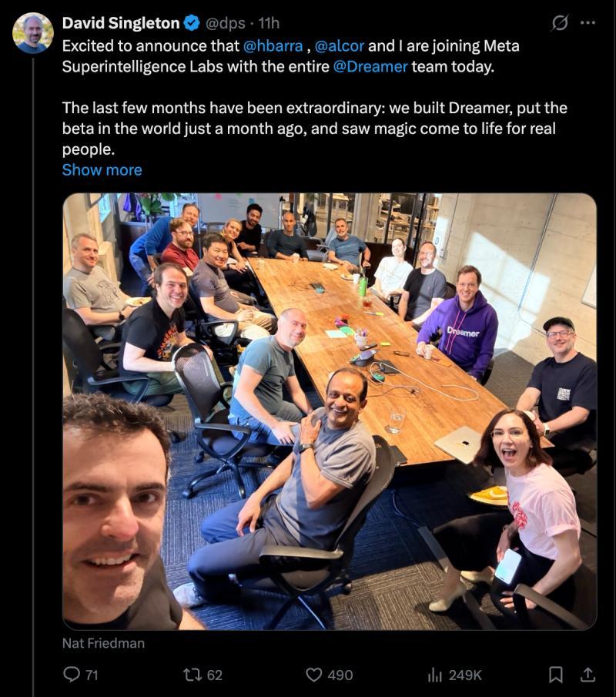Image resolution: width=616 pixels, height=697 pixels.
Task: Open David Singleton's profile avatar
Action: pyautogui.click(x=33, y=33)
